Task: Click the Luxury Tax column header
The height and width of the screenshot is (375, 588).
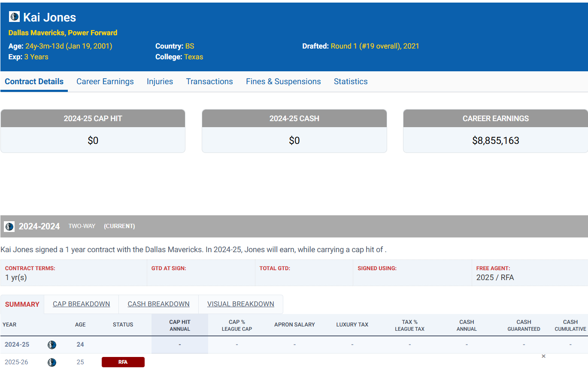Action: coord(352,325)
